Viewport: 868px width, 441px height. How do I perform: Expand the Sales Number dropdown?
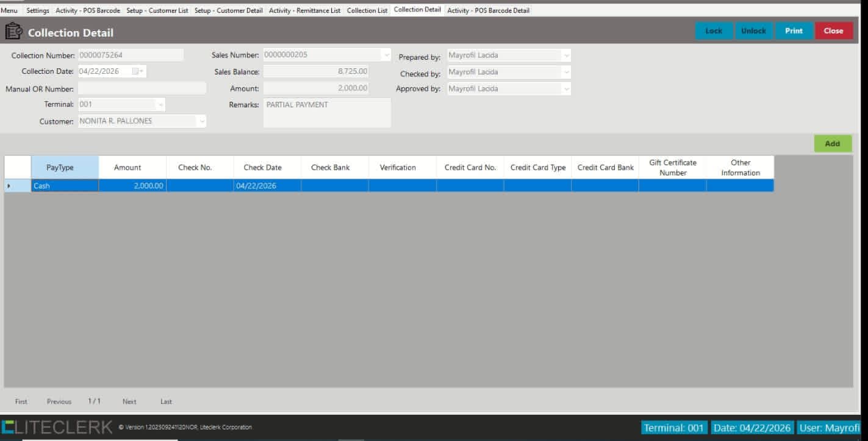(x=386, y=55)
